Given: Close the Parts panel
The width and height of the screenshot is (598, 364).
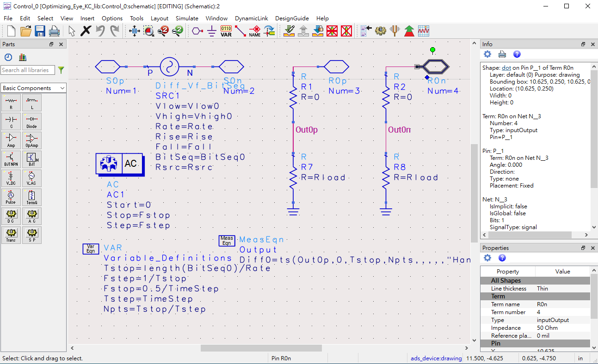Looking at the screenshot, I should click(x=61, y=44).
